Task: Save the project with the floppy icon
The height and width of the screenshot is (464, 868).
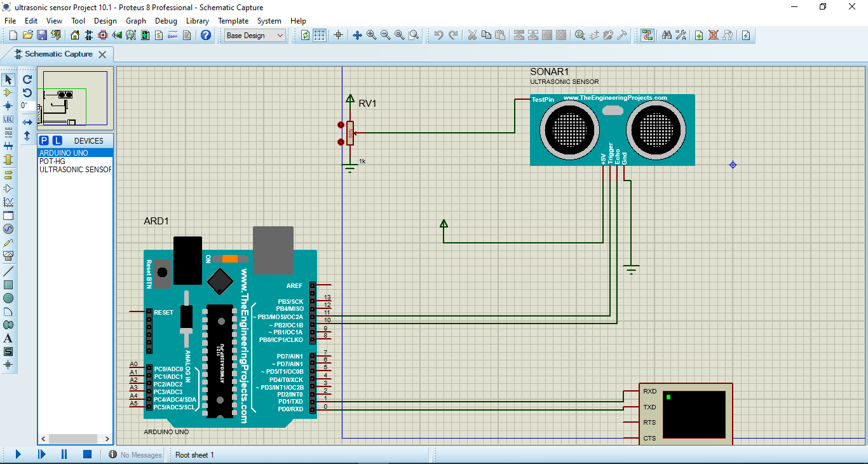Action: pyautogui.click(x=41, y=36)
